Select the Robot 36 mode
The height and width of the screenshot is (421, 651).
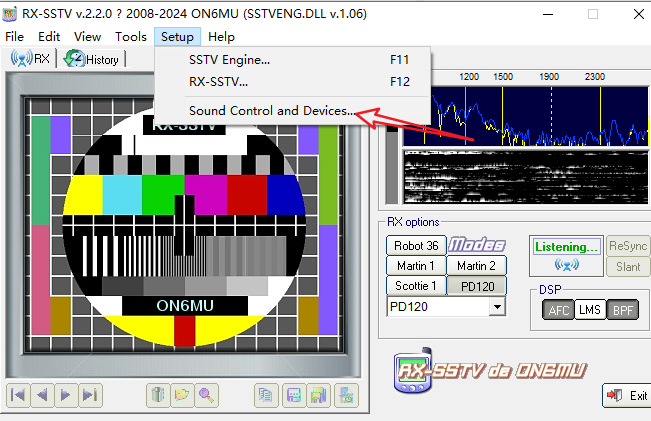(x=416, y=246)
